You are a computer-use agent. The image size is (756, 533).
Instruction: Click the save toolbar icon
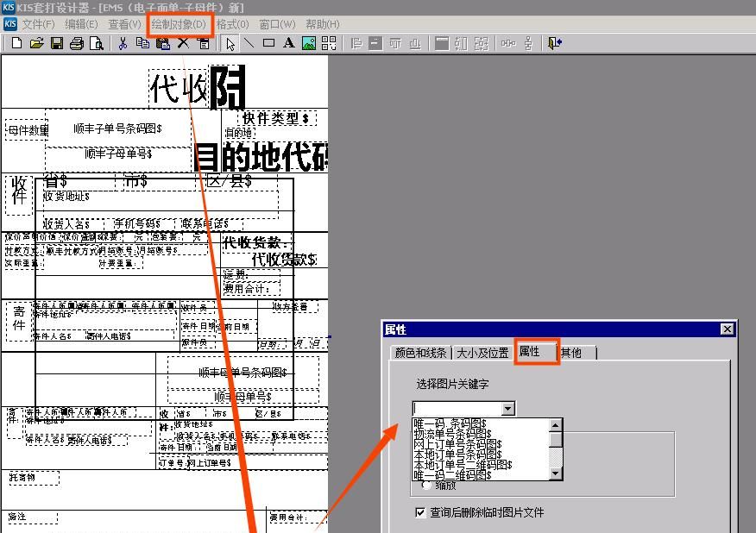tap(56, 42)
